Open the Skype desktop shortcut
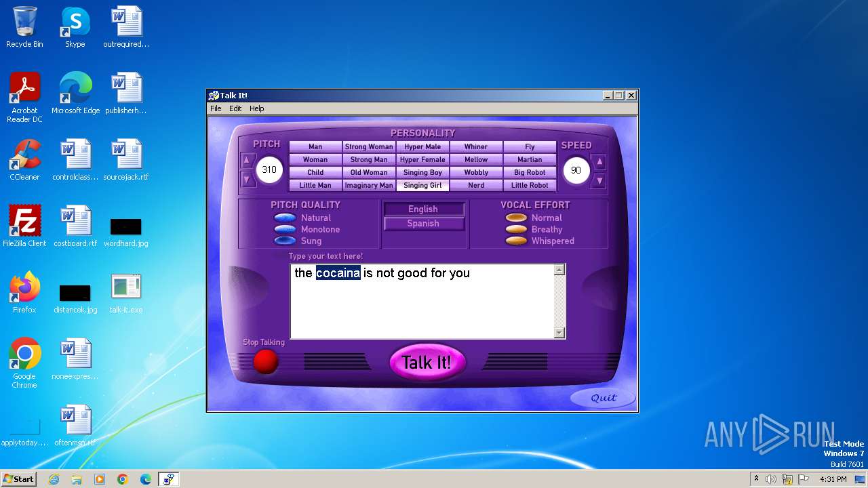This screenshot has width=868, height=488. [75, 28]
